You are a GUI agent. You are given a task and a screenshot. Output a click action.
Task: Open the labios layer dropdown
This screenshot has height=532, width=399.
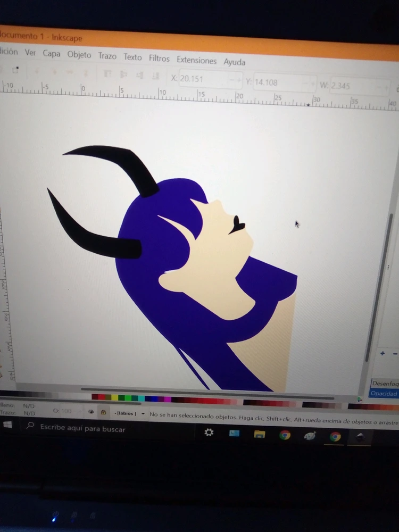129,413
